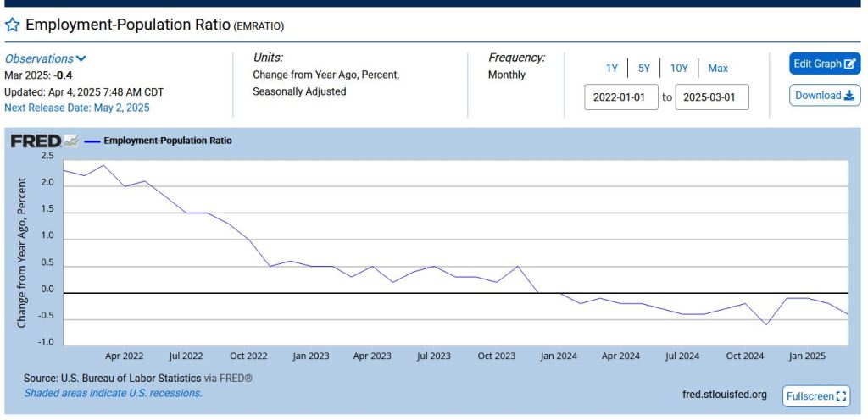Click the fred.stlouisfed.org text

click(x=724, y=395)
